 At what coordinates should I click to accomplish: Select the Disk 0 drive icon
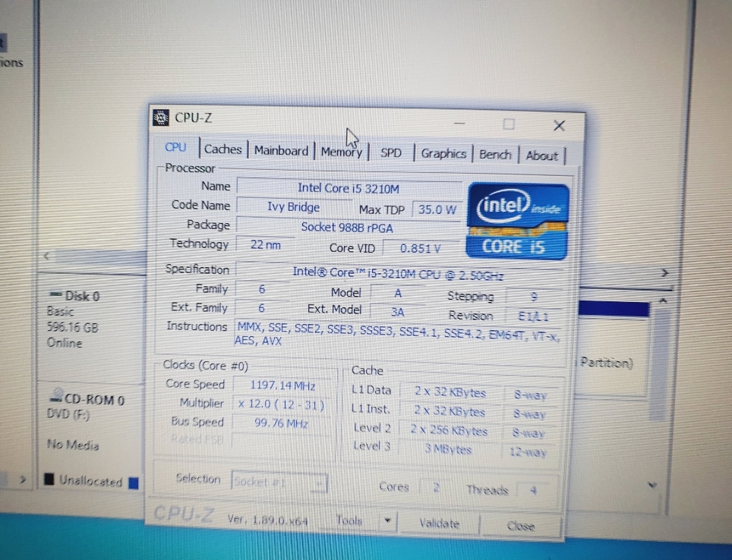point(55,295)
